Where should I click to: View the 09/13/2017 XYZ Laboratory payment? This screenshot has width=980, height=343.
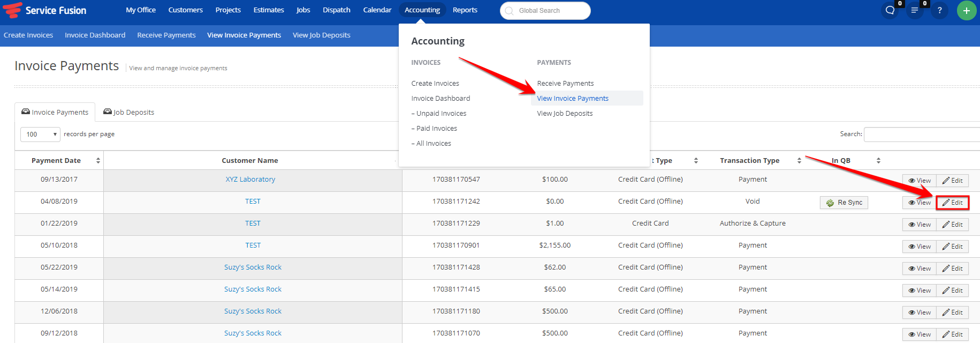[920, 181]
